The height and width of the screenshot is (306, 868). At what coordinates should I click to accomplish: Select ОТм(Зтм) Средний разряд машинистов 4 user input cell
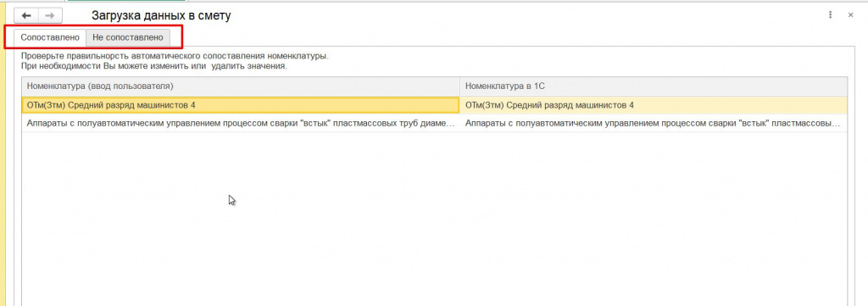pyautogui.click(x=241, y=105)
